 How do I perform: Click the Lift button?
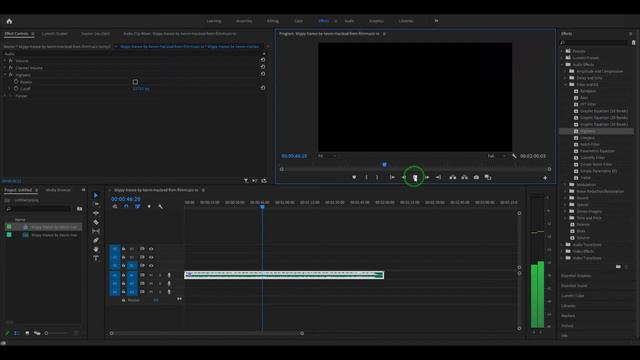point(453,177)
